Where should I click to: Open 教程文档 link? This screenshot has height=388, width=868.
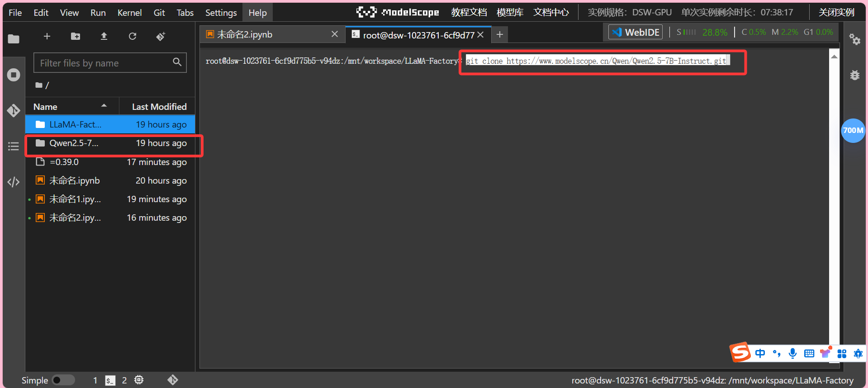(469, 12)
